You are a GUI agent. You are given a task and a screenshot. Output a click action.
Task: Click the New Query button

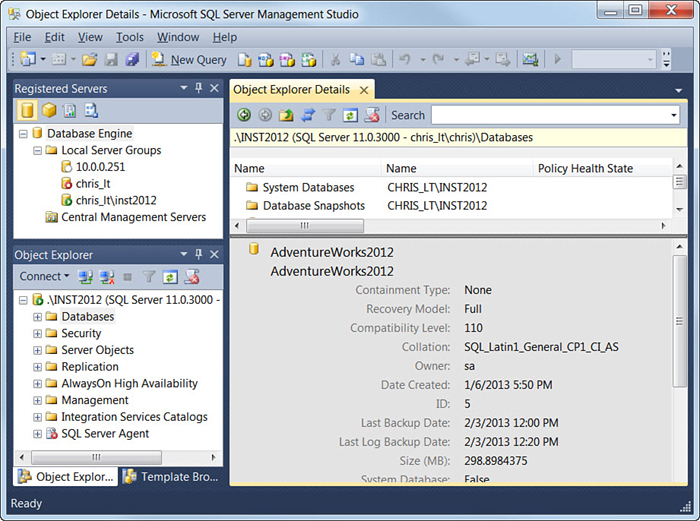189,60
